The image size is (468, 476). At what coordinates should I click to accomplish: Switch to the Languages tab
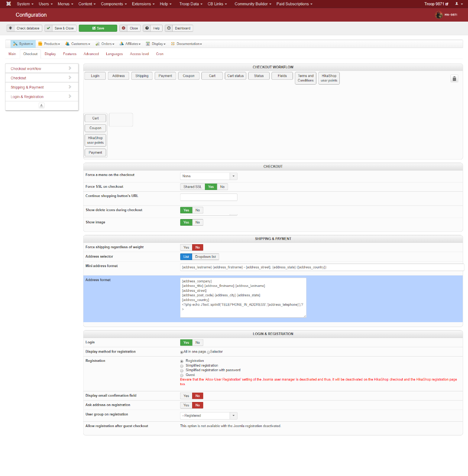(114, 54)
